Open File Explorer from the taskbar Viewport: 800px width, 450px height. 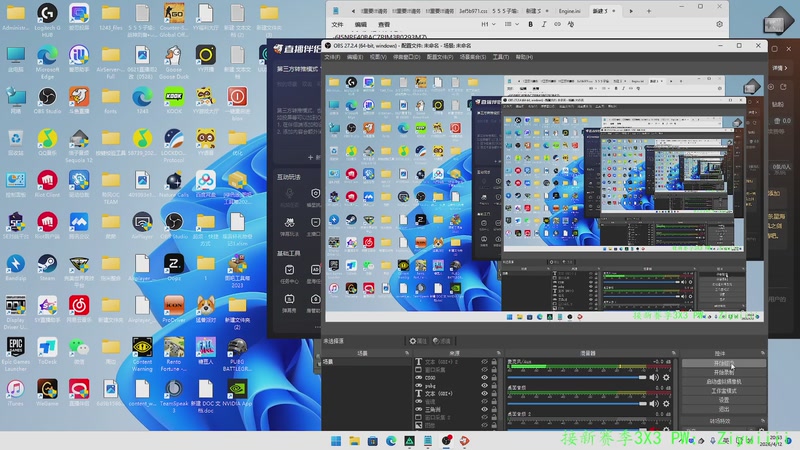click(x=354, y=441)
